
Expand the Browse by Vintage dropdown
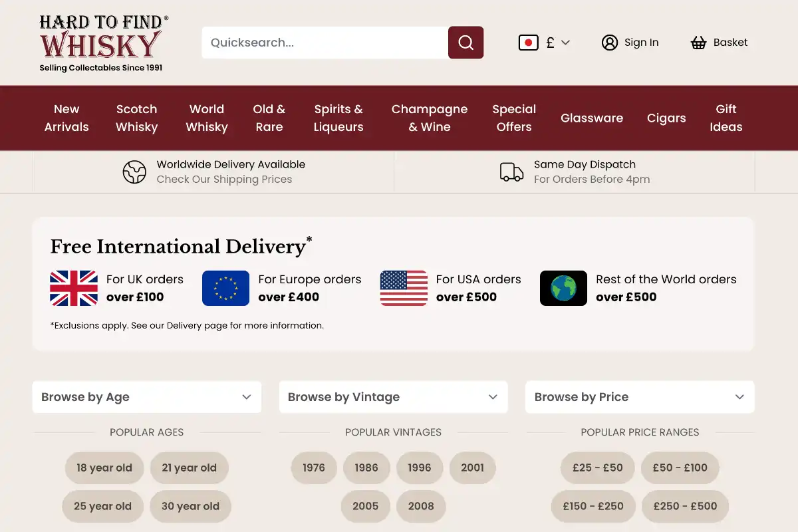393,397
